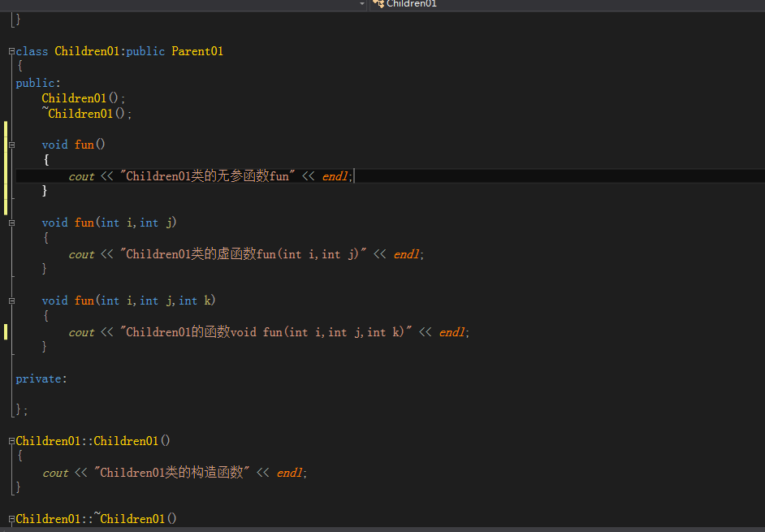Click the class icon beside Children01 in navigation bar
Screen dimensions: 765x532
[x=378, y=4]
